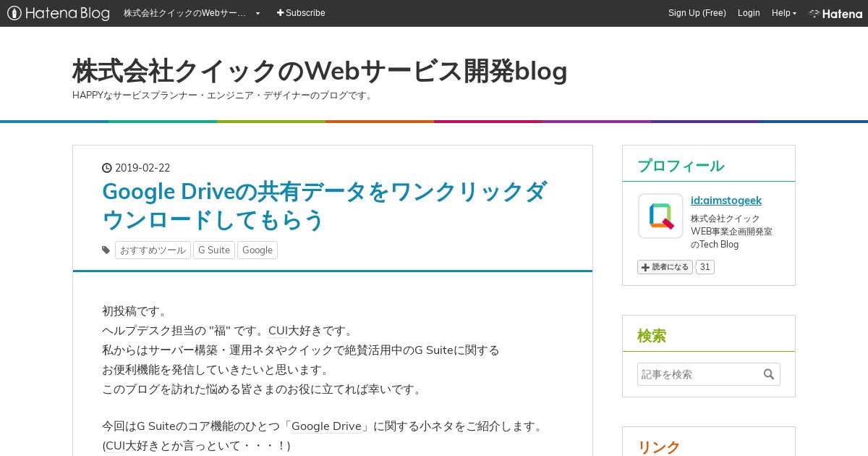
Task: Open the Hatena logo at top right
Action: [x=835, y=13]
